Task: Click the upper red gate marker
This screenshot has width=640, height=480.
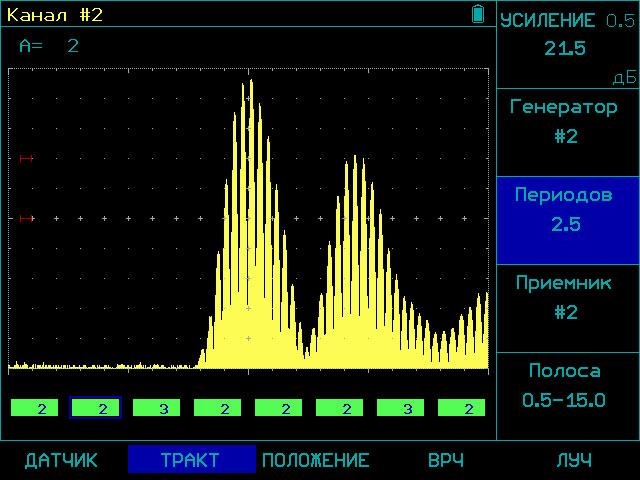Action: (26, 159)
